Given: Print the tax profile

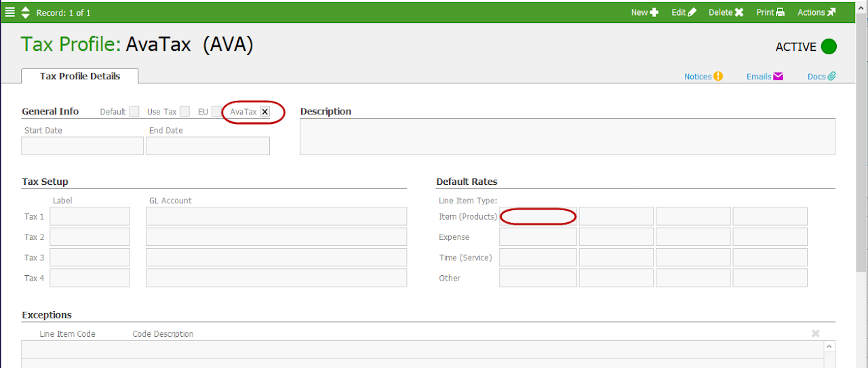Looking at the screenshot, I should (x=770, y=12).
